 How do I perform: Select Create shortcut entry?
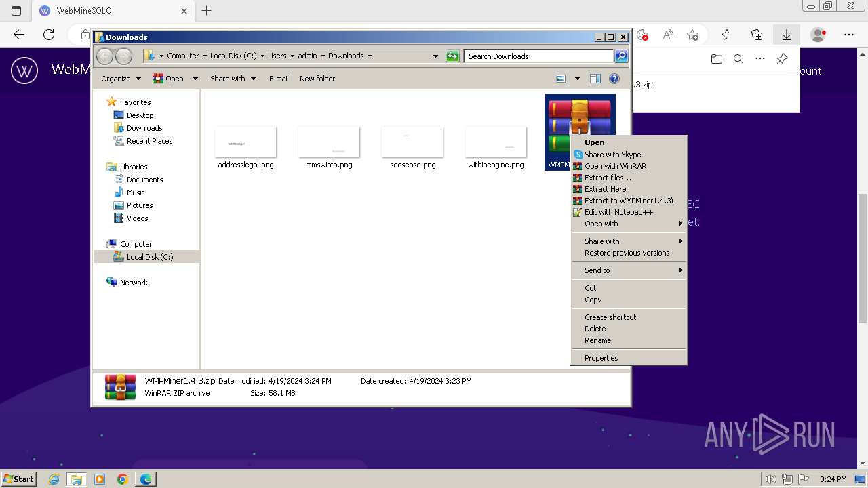629,317
